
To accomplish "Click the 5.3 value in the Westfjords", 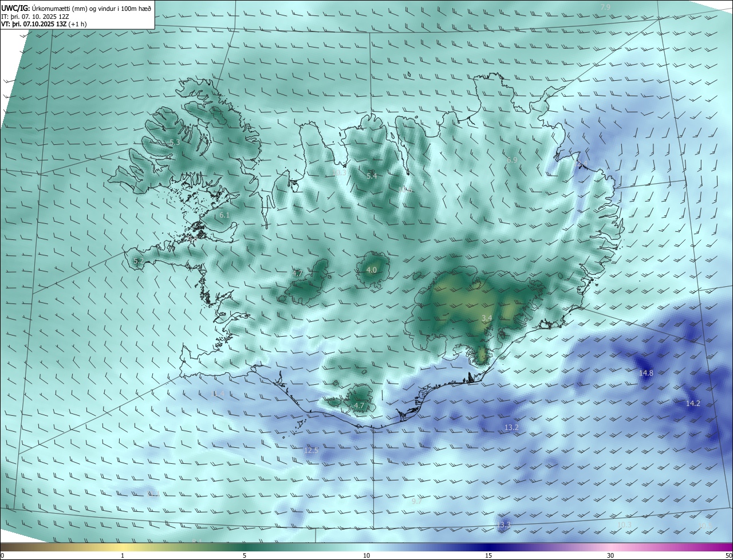I will tap(175, 142).
